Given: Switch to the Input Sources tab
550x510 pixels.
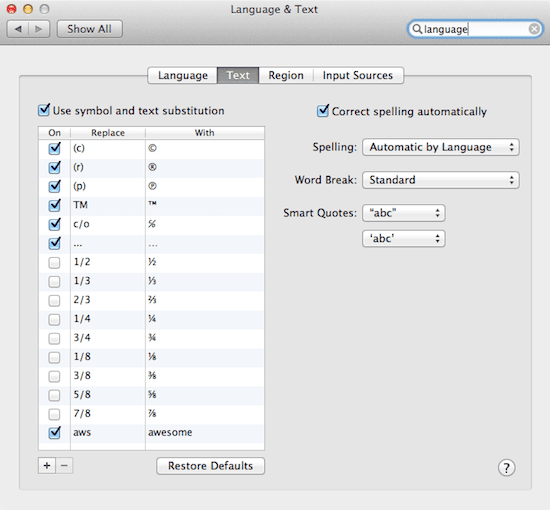Looking at the screenshot, I should click(358, 75).
